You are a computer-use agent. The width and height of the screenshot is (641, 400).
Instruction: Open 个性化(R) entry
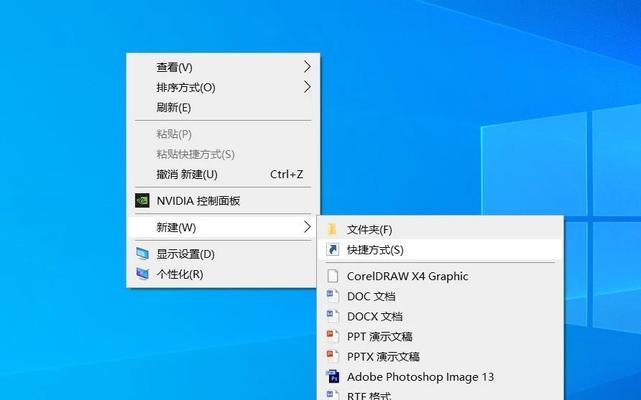(x=223, y=274)
